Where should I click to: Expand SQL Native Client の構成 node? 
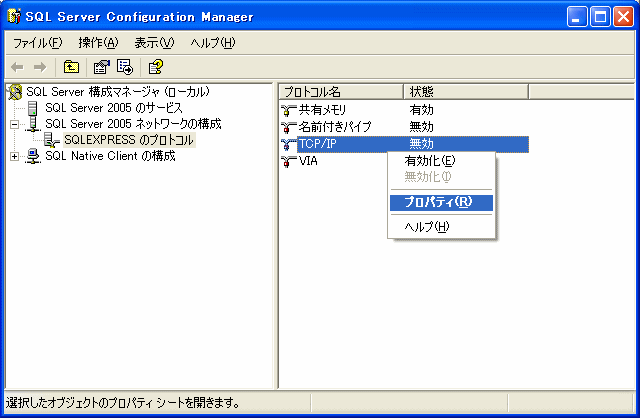coord(14,156)
